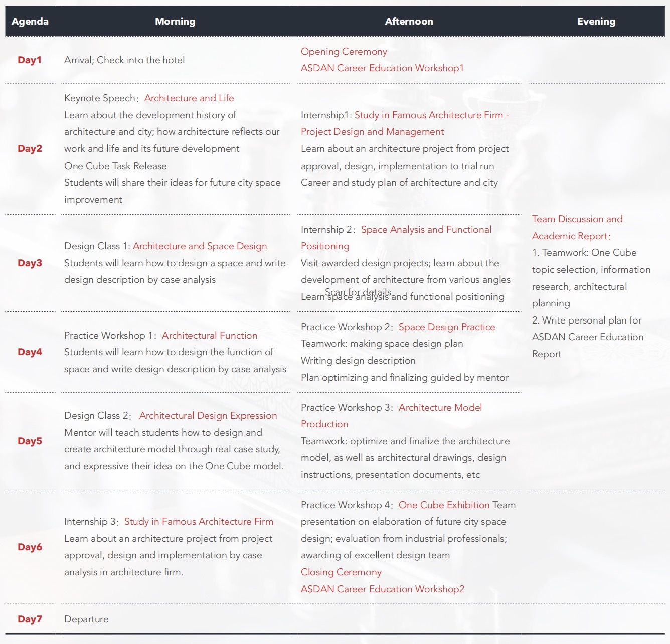Click 'Space Analysis and Functional' red text
670x644 pixels.
point(426,230)
